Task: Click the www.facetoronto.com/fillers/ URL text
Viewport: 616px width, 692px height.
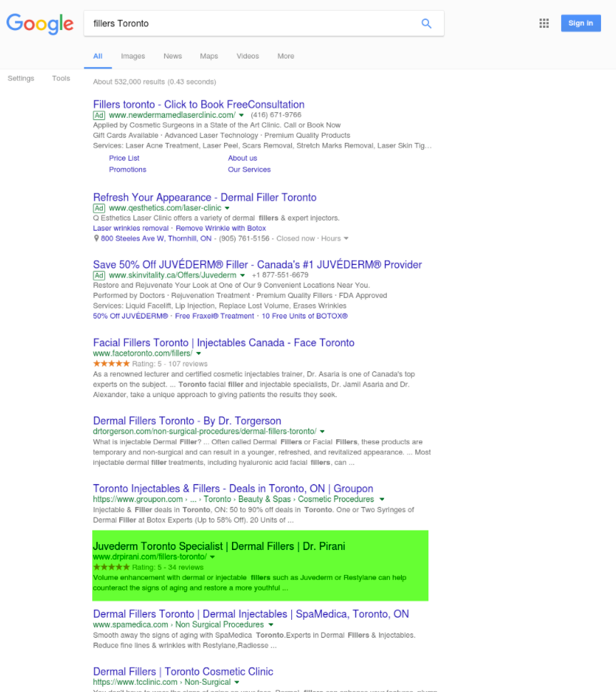Action: (x=143, y=353)
